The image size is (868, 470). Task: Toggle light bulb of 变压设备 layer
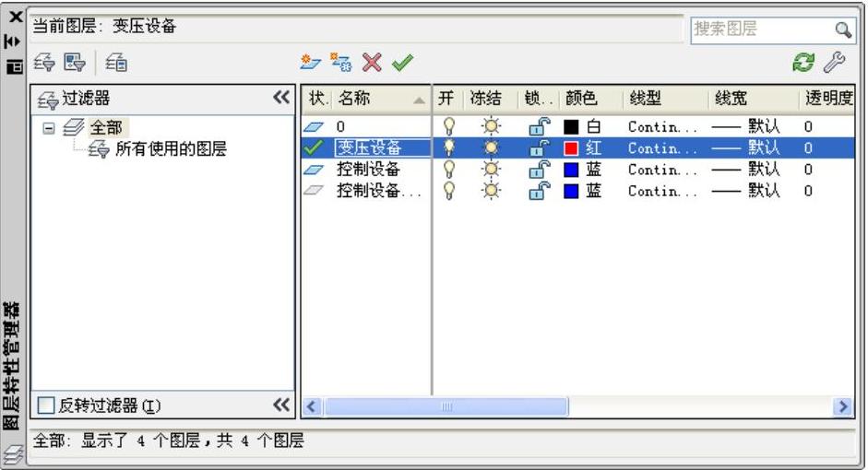[x=449, y=147]
